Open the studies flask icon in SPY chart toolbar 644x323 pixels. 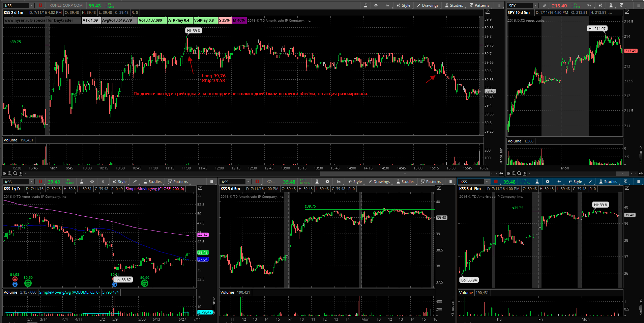click(x=611, y=5)
